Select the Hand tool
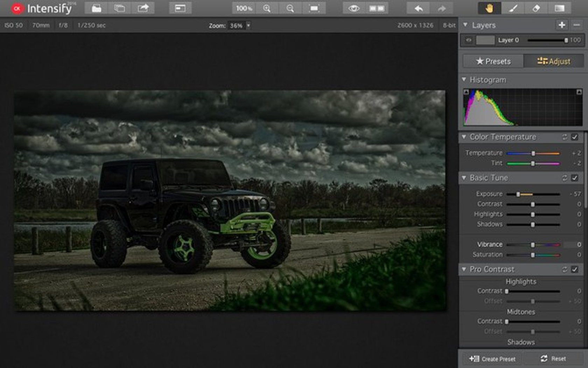The width and height of the screenshot is (588, 368). [x=490, y=8]
